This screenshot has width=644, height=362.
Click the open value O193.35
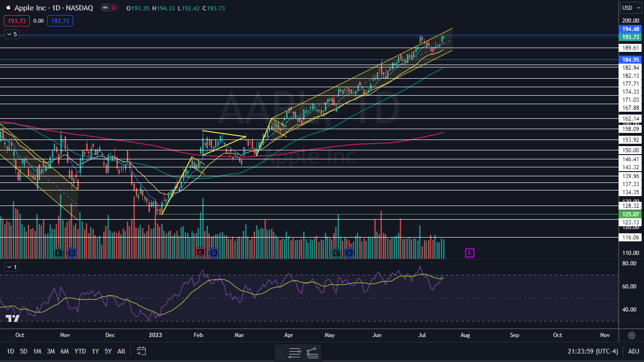coord(138,8)
